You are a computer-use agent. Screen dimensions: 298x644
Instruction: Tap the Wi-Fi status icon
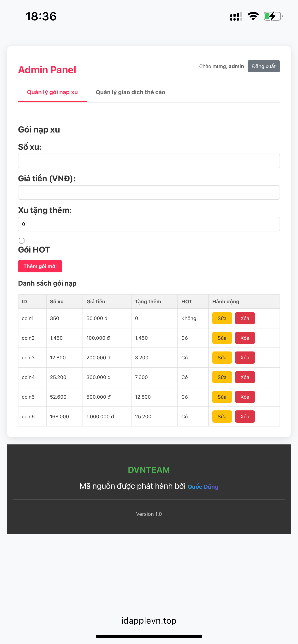coord(253,16)
